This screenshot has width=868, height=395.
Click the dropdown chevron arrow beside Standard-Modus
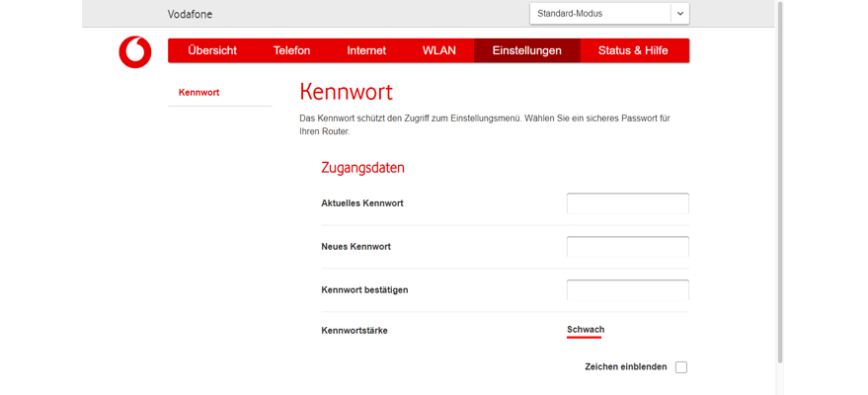coord(679,14)
